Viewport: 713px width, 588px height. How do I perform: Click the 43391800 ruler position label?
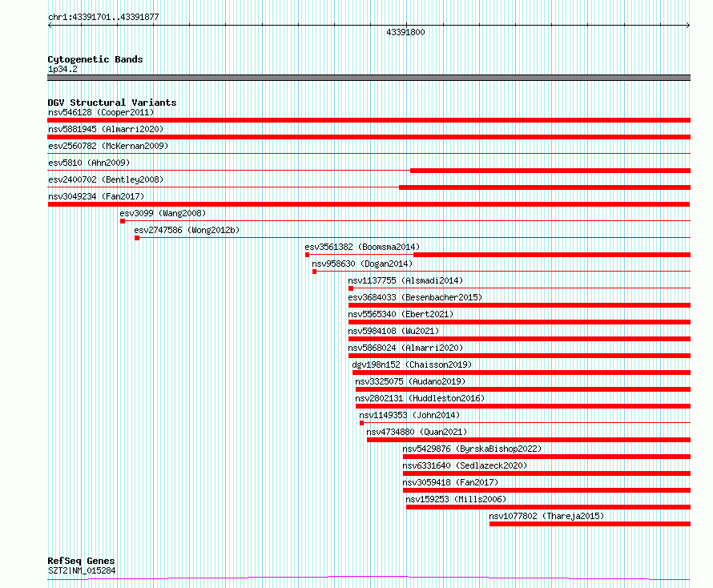click(405, 32)
